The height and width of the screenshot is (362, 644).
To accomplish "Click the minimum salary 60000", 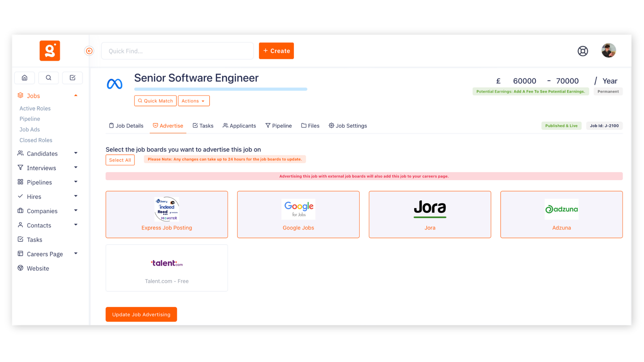I will (525, 81).
